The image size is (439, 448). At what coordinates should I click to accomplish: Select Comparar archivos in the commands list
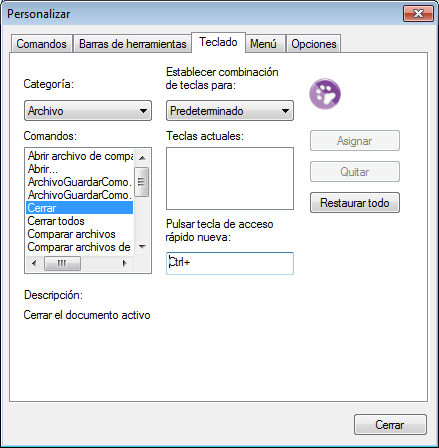tap(71, 234)
